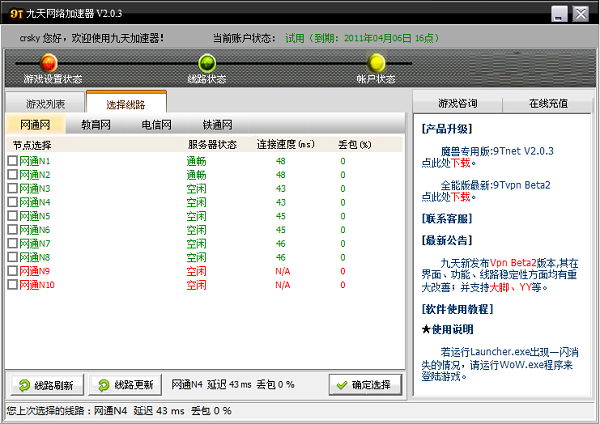Click the green line status indicator

click(x=207, y=63)
